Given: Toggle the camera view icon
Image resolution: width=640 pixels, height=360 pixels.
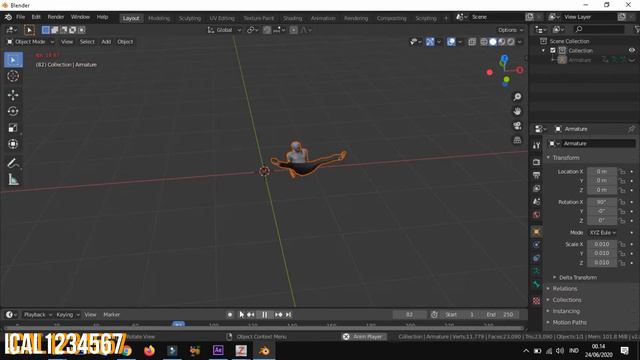Looking at the screenshot, I should coord(517,126).
